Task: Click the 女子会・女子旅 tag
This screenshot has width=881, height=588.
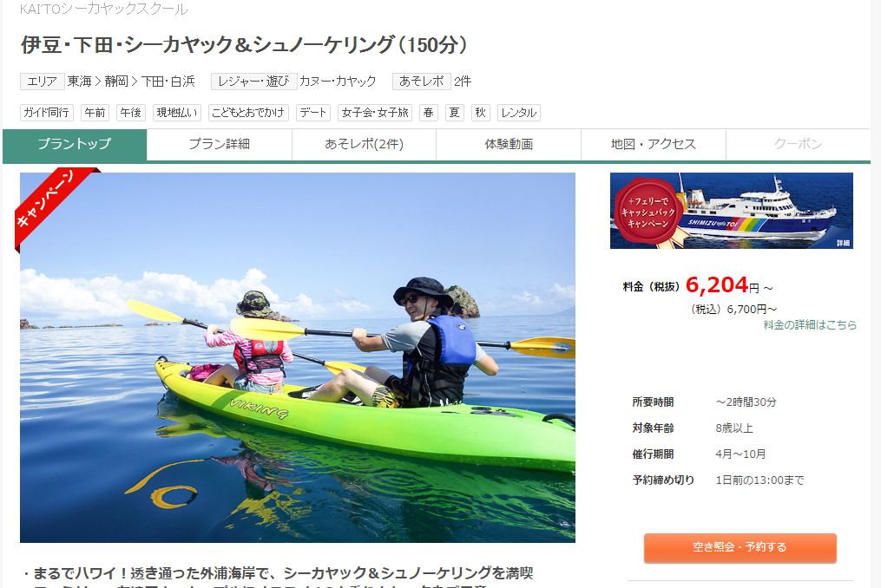Action: point(375,113)
